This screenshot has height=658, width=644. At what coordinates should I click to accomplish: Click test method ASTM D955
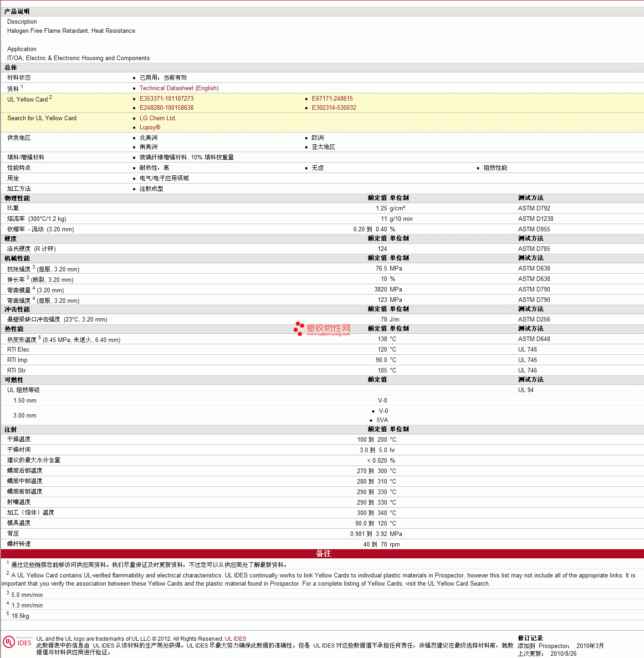534,230
